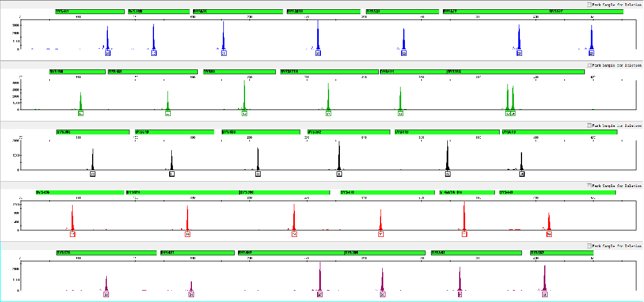Screen dimensions: 644x302
Task: Select the Y GATA H4 marker header
Action: coord(467,192)
